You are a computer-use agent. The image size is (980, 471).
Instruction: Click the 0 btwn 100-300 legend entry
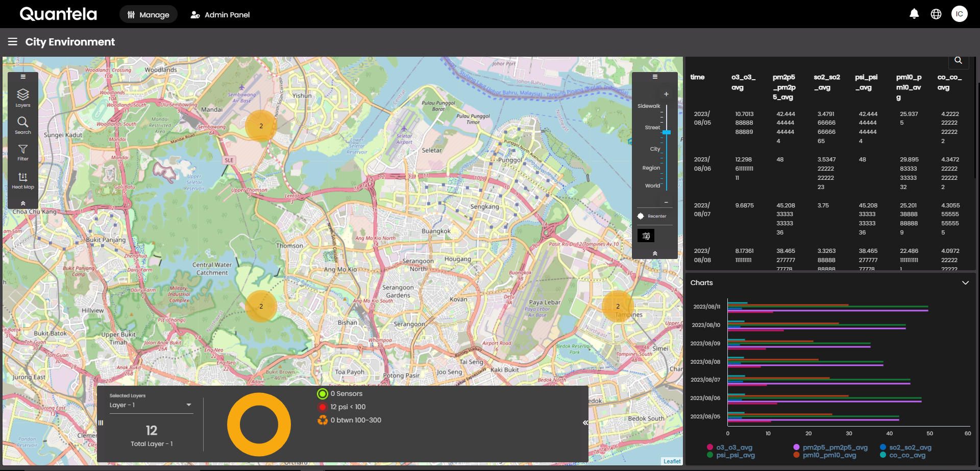click(349, 420)
